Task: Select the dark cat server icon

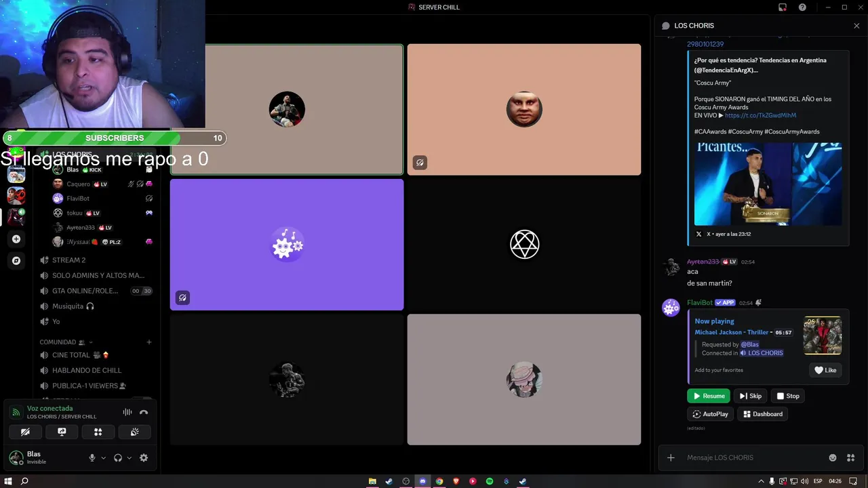Action: click(x=16, y=217)
